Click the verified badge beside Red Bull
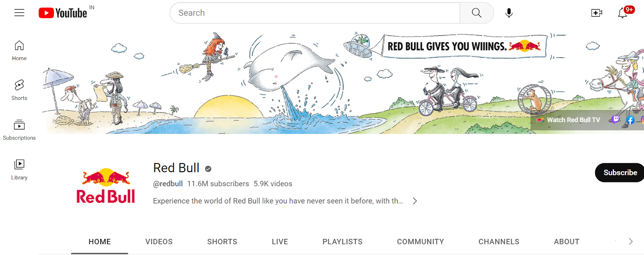Screen dimensions: 644x255 pyautogui.click(x=208, y=169)
